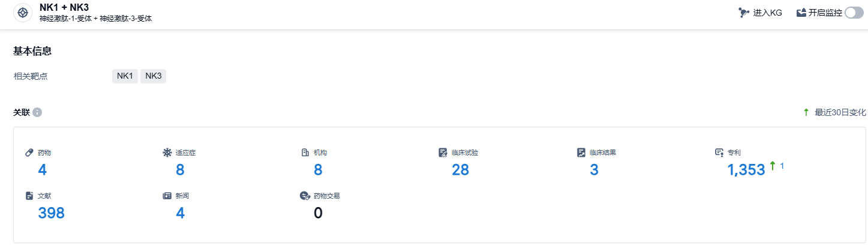The width and height of the screenshot is (868, 245).
Task: Toggle the 开启监控 switch on
Action: pyautogui.click(x=854, y=13)
